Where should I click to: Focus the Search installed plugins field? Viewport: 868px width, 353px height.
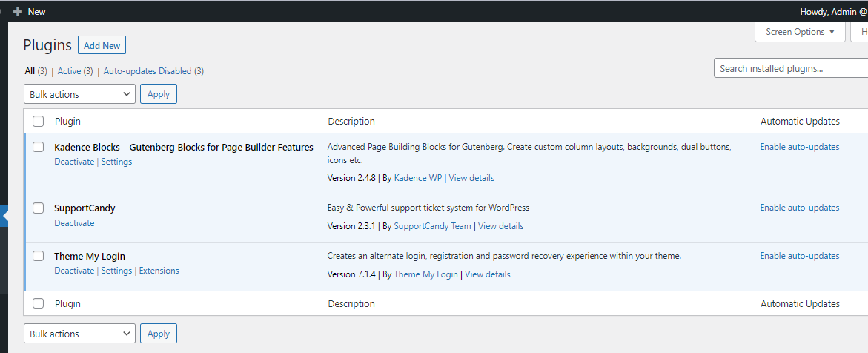point(790,68)
